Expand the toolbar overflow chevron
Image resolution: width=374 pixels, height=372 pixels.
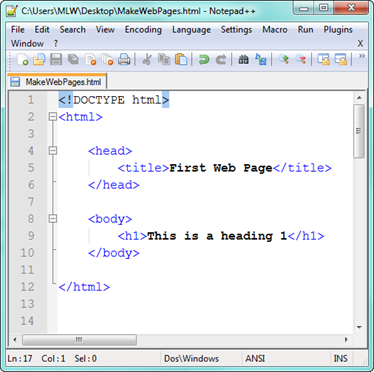pos(362,56)
